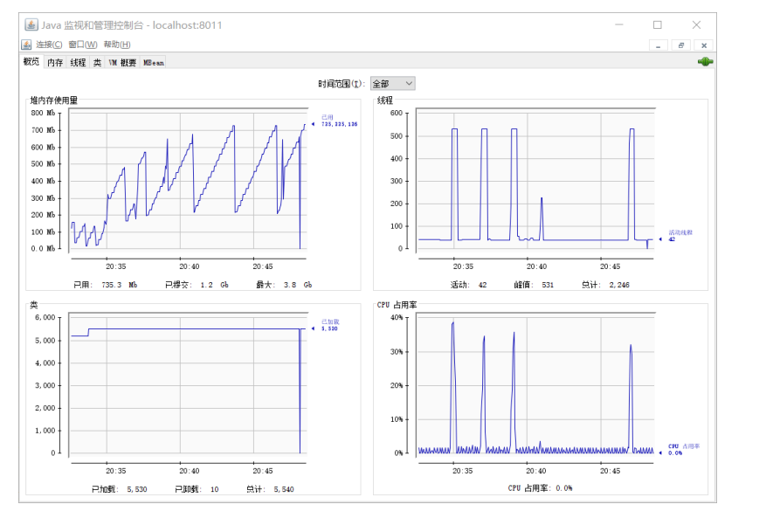
Task: Switch to the 内存 tab
Action: [x=55, y=63]
